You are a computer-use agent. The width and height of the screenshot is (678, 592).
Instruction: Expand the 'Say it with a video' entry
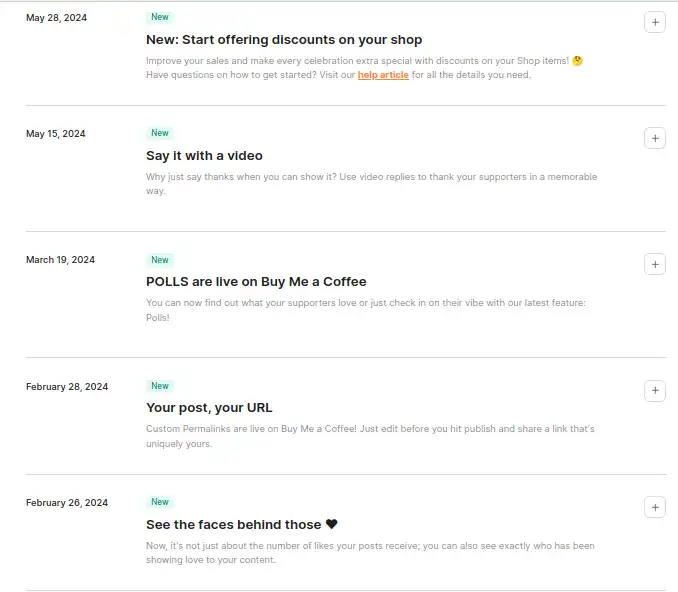point(655,138)
